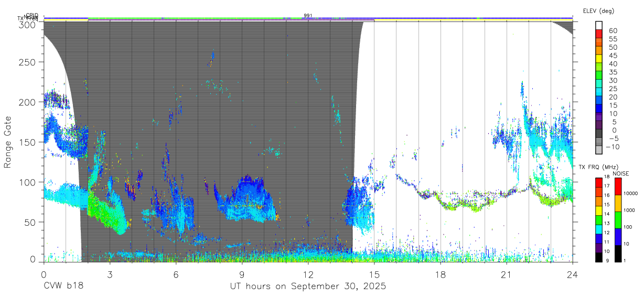Pick the orange 45-50 degree elevation swatch
This screenshot has width=644, height=297.
pyautogui.click(x=599, y=51)
